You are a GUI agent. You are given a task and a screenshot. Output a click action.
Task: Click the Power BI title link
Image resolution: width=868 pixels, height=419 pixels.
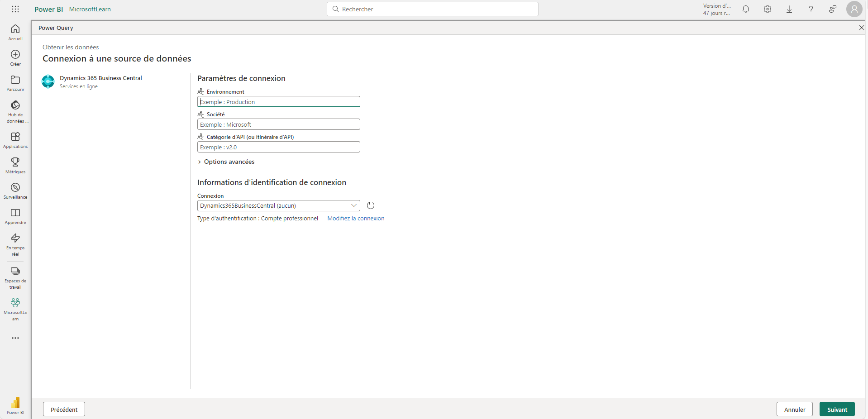(x=49, y=9)
